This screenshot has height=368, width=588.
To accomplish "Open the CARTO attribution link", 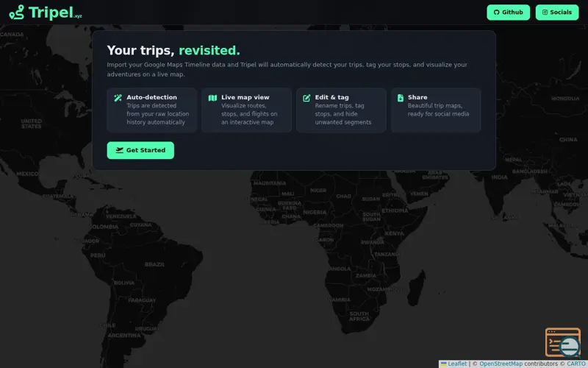I will point(576,364).
